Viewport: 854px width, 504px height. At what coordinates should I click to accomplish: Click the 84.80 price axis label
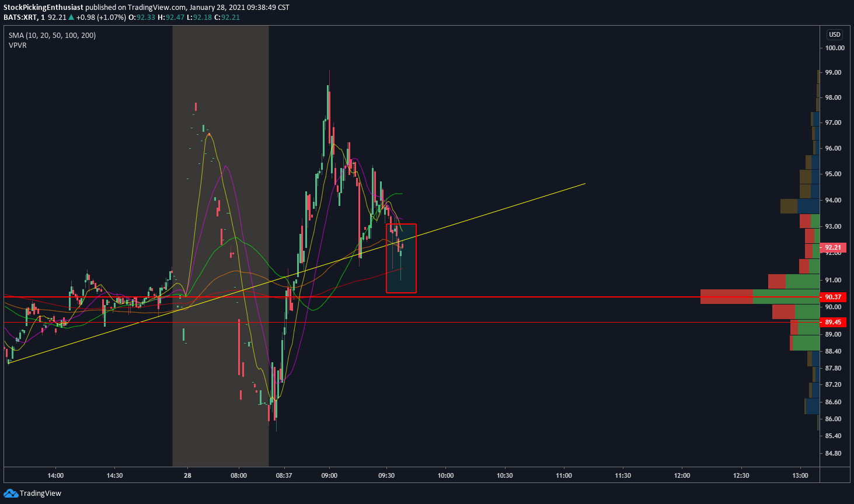click(x=833, y=453)
